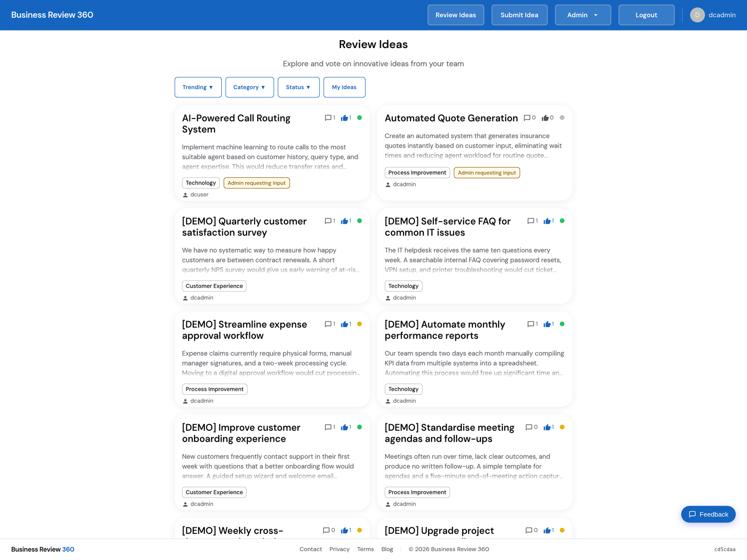
Task: Like the Streamline expense approval workflow idea
Action: pyautogui.click(x=345, y=324)
